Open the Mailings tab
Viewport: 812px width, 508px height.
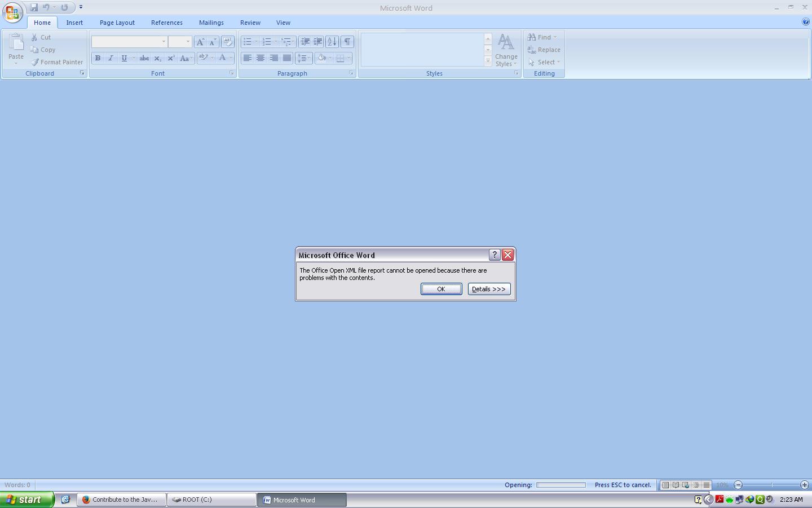pos(211,23)
